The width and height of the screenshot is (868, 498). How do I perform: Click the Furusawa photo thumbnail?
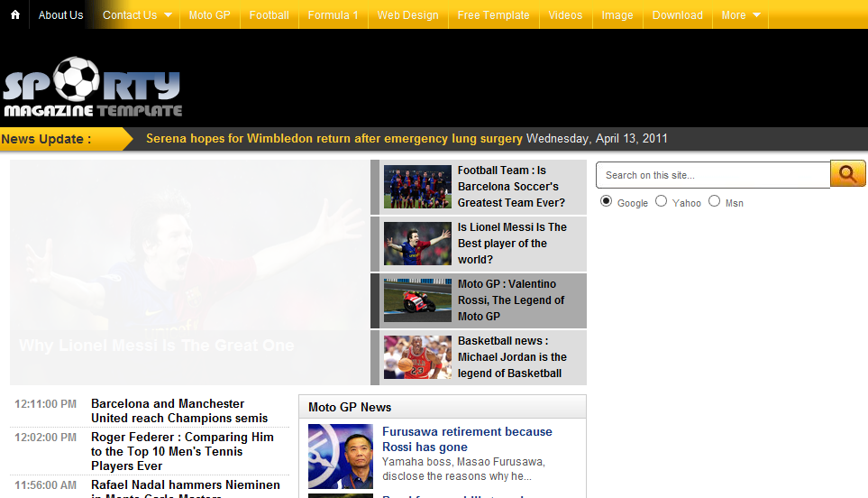click(x=341, y=456)
